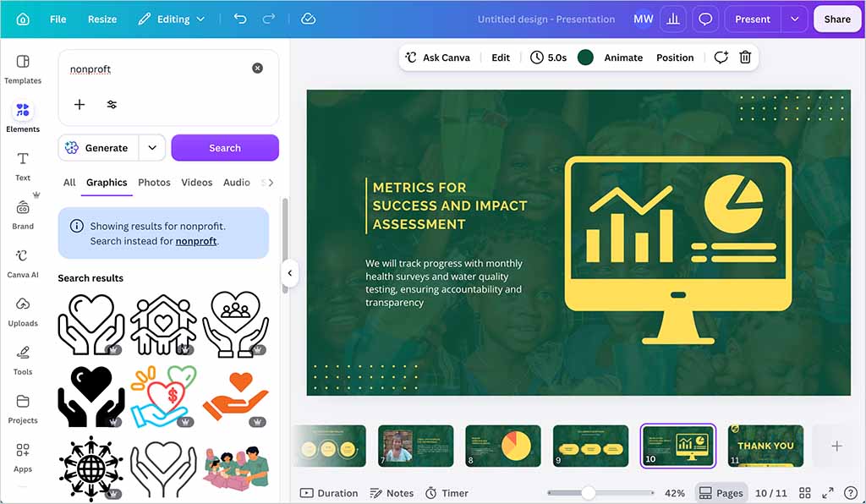Toggle Pages view button
Image resolution: width=866 pixels, height=504 pixels.
[x=721, y=493]
